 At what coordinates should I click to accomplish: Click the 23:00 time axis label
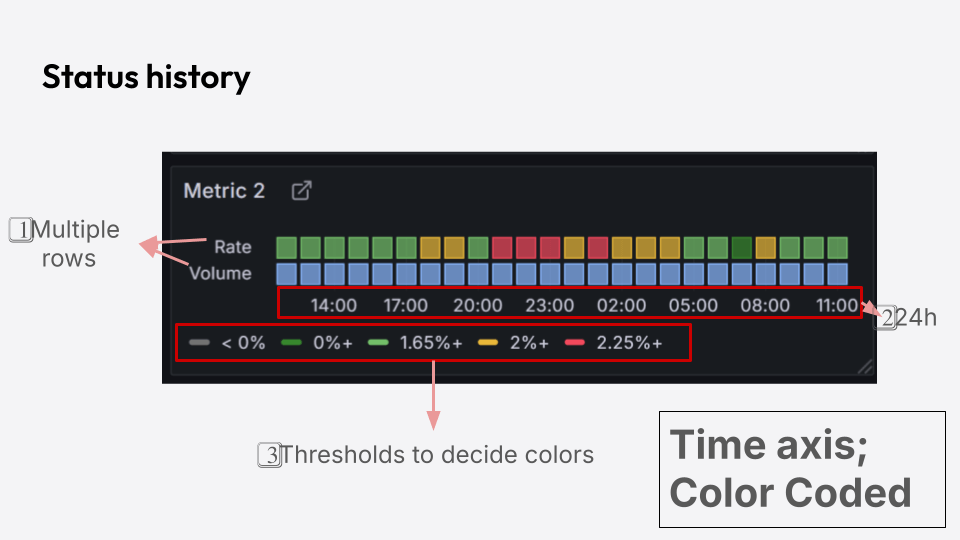550,305
